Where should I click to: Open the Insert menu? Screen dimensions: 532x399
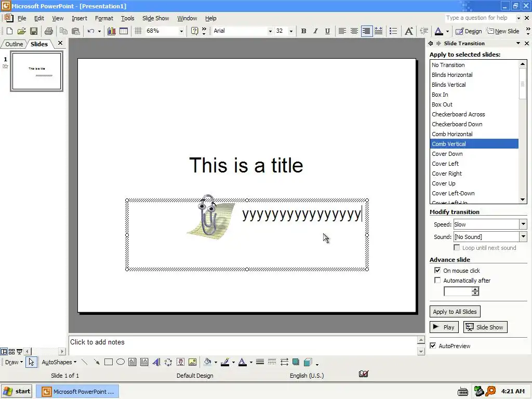(x=79, y=18)
